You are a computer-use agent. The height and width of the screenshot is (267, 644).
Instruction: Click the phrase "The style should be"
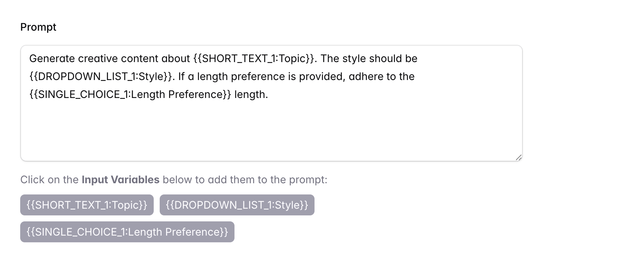[369, 58]
